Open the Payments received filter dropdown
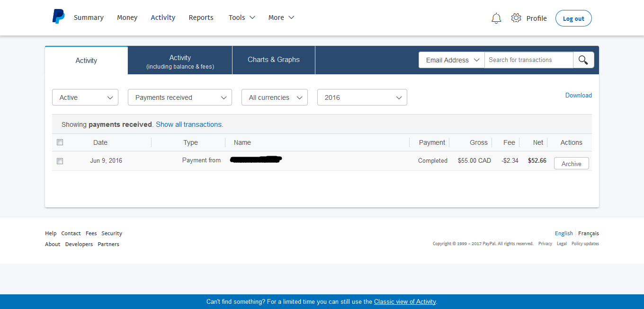This screenshot has width=644, height=309. coord(180,97)
